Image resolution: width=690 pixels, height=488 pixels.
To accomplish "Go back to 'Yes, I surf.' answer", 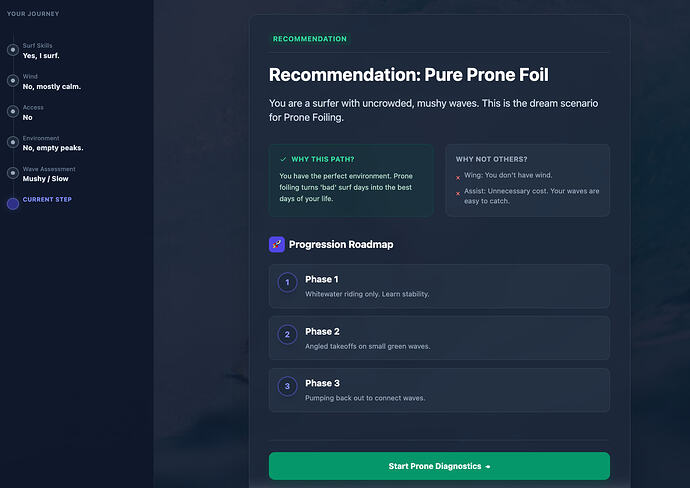I will 43,55.
